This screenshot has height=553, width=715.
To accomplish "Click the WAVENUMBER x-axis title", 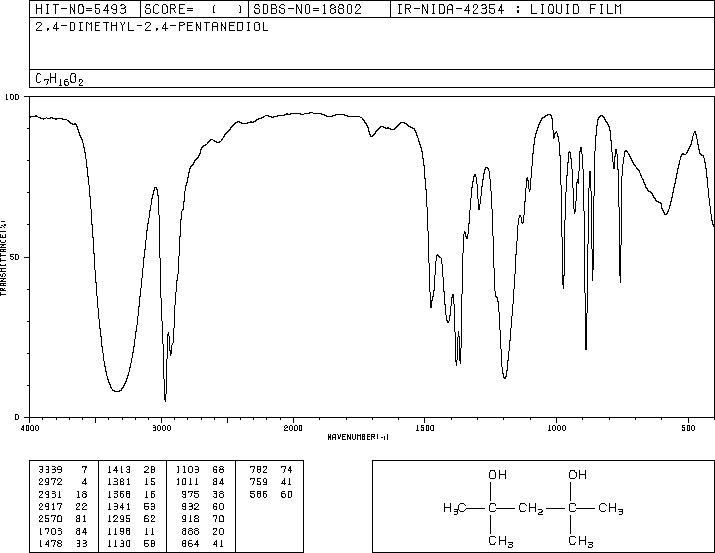I will click(x=358, y=437).
